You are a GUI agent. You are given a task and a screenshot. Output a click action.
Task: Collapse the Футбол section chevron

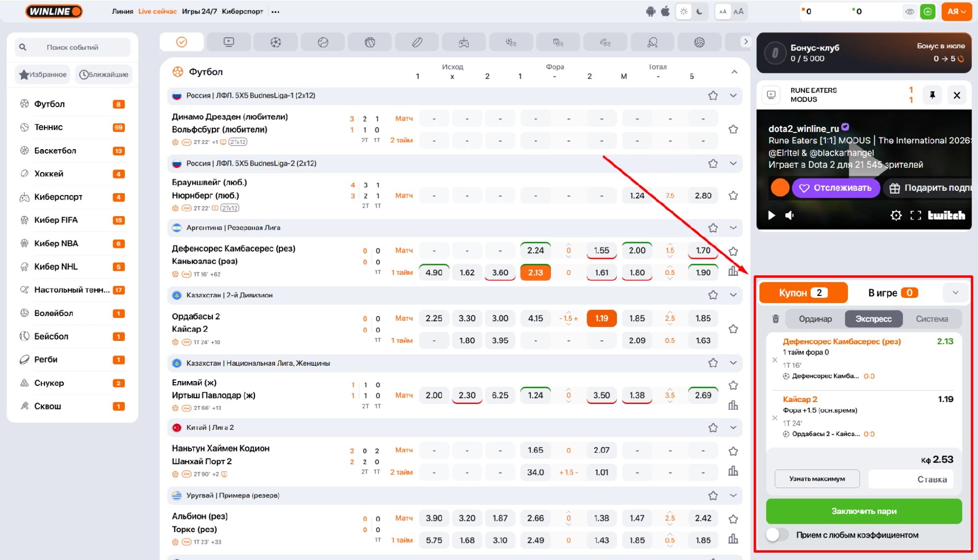point(734,72)
